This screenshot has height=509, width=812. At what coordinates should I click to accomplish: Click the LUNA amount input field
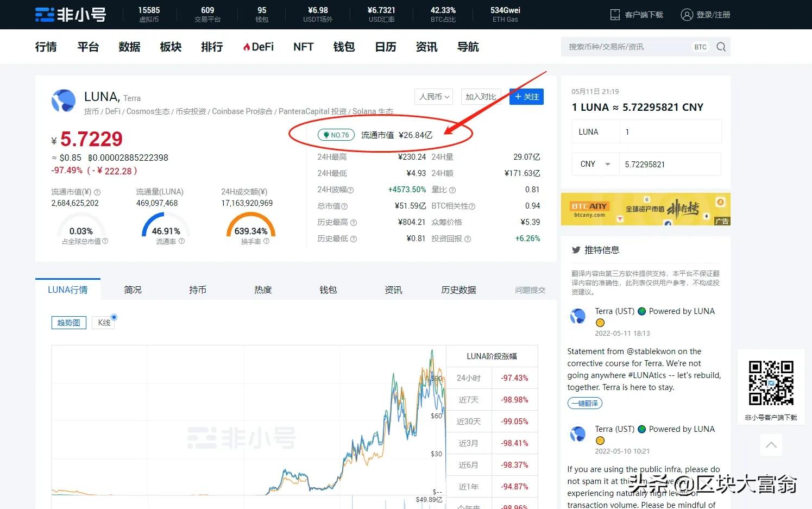tap(670, 131)
